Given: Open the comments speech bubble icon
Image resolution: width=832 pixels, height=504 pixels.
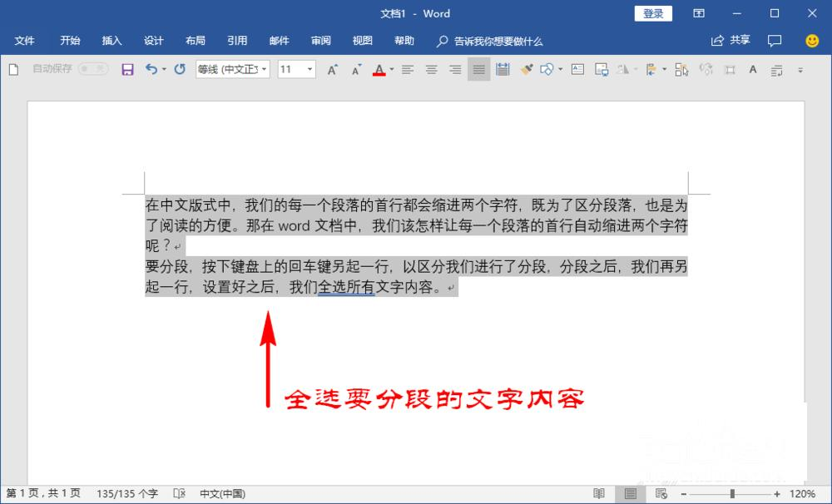Looking at the screenshot, I should tap(775, 41).
